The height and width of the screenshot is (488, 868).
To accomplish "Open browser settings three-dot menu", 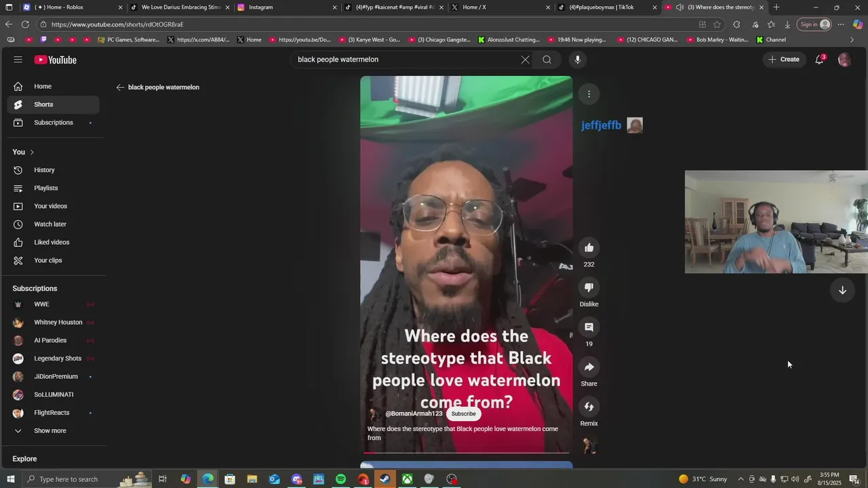I will [841, 24].
